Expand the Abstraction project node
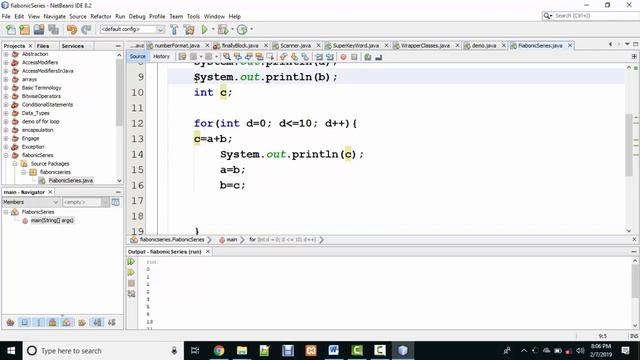 pyautogui.click(x=6, y=54)
